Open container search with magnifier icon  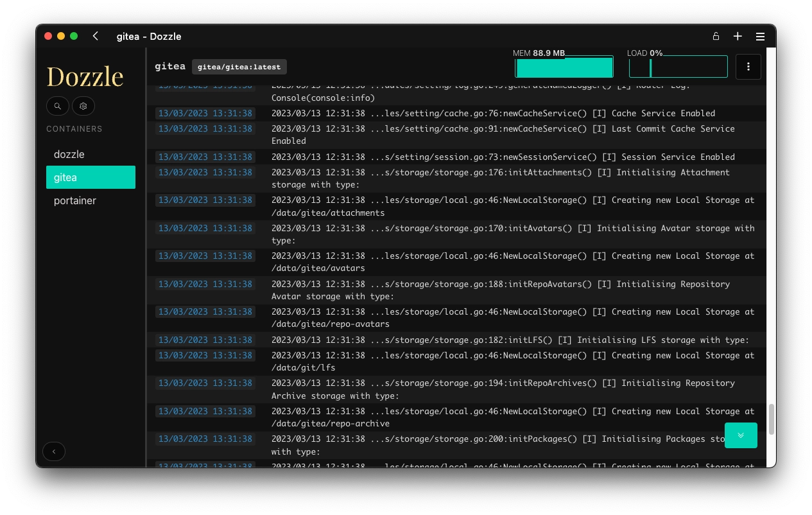(x=58, y=106)
